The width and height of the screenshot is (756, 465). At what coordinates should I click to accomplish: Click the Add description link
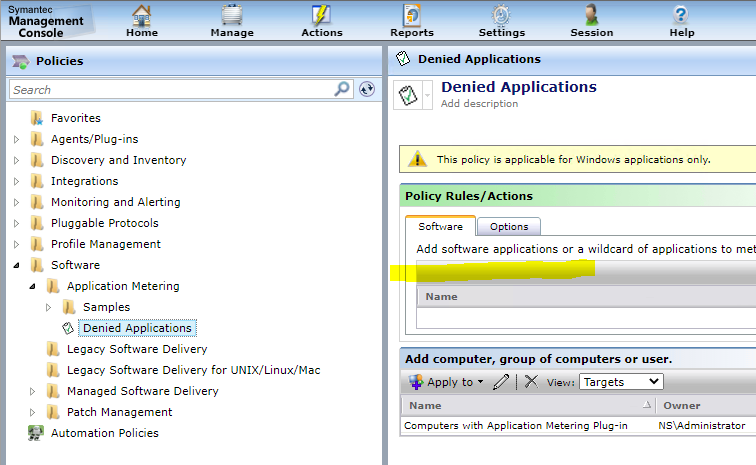479,103
